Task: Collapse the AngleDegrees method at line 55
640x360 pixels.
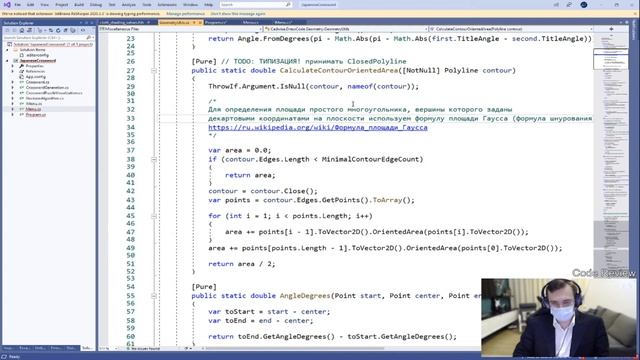Action: point(154,296)
